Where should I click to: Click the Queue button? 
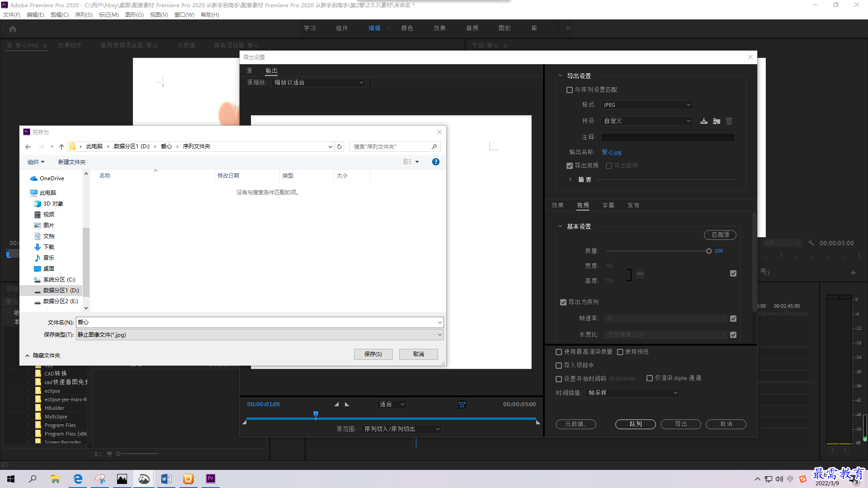635,424
